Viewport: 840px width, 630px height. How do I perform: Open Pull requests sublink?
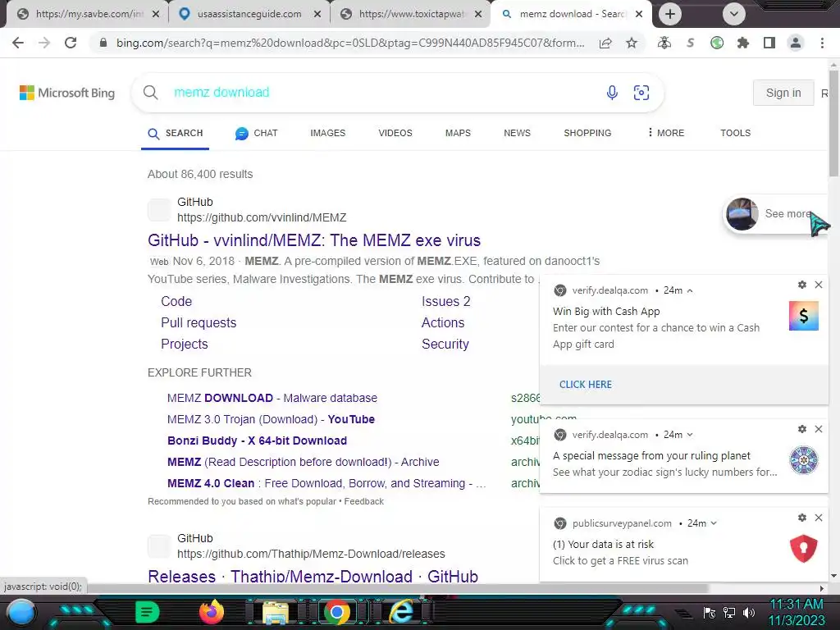point(199,322)
